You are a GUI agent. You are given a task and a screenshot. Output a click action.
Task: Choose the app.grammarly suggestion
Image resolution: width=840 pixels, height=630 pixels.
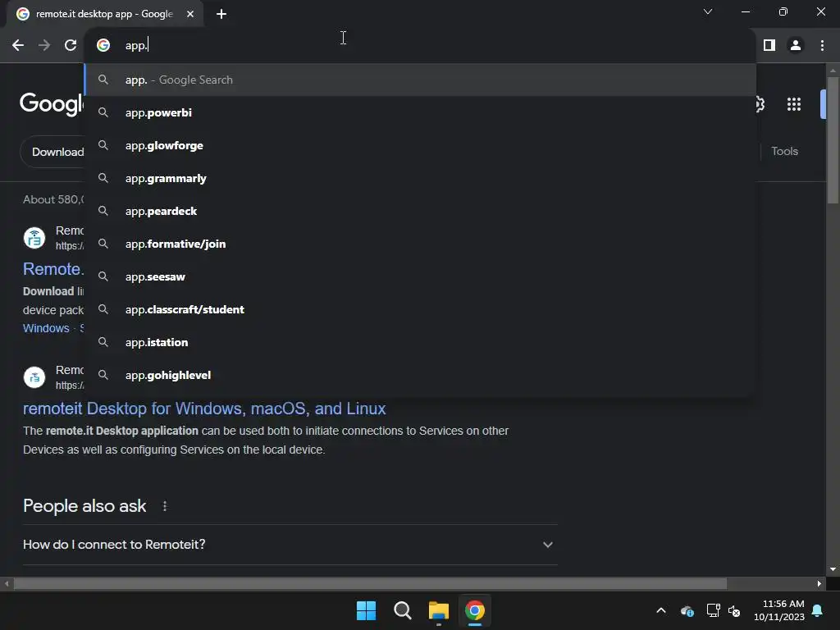click(420, 178)
